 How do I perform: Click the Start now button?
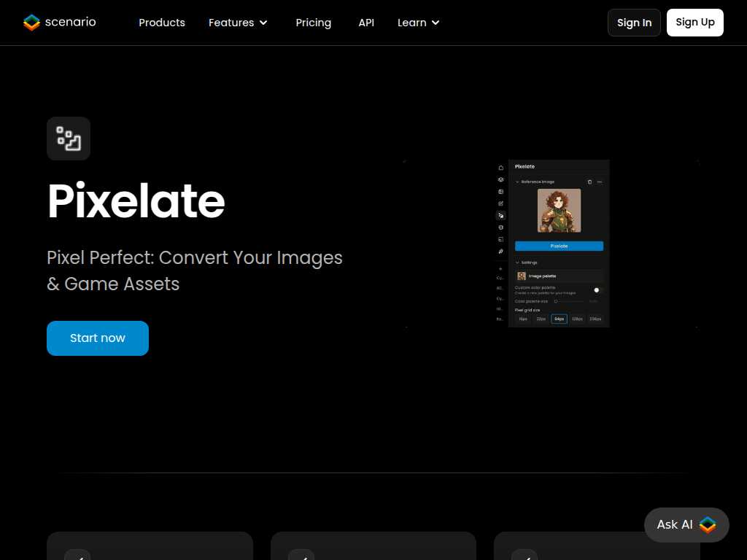[98, 338]
